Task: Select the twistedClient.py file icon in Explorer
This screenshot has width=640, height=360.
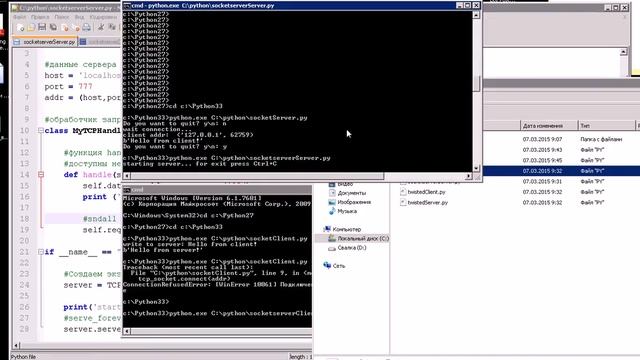Action: click(x=403, y=192)
